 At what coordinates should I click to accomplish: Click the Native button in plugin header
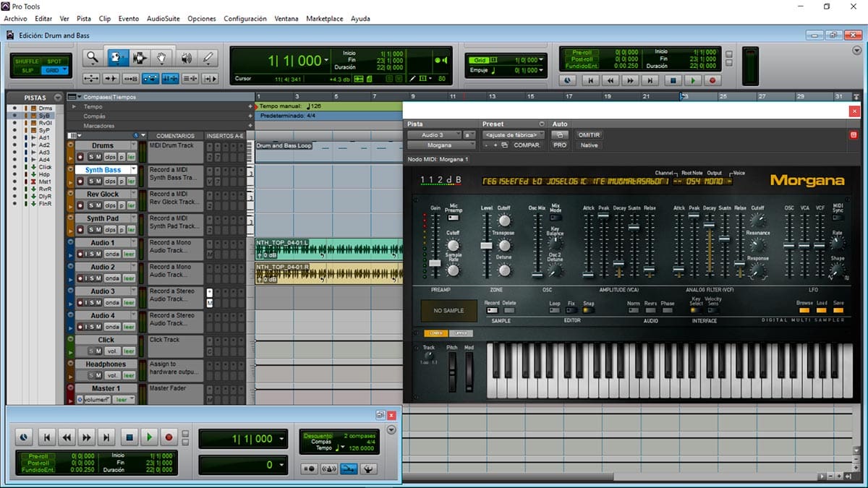pyautogui.click(x=590, y=145)
